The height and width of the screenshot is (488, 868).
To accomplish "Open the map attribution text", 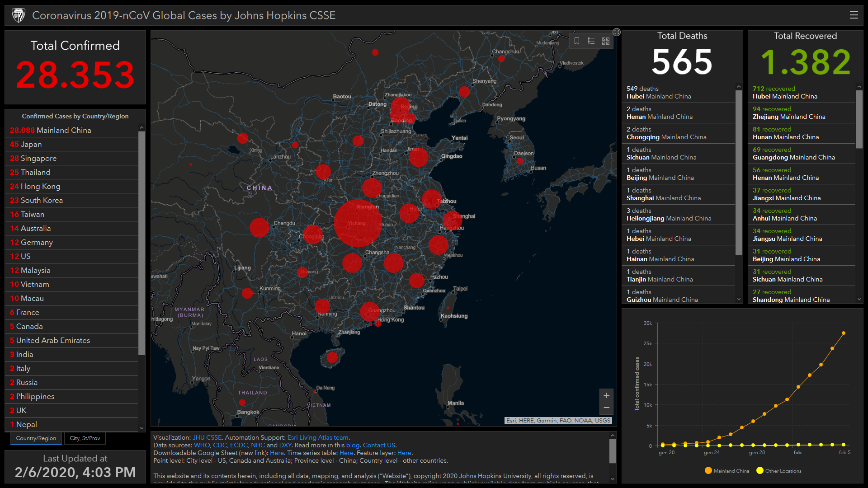I will coord(558,420).
